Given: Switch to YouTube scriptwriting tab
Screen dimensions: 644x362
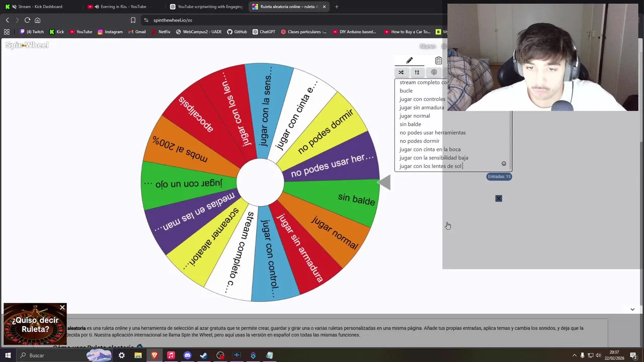Looking at the screenshot, I should (206, 7).
